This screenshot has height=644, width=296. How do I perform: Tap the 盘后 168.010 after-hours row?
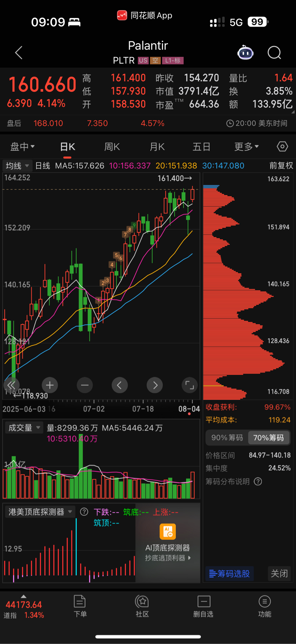[148, 123]
